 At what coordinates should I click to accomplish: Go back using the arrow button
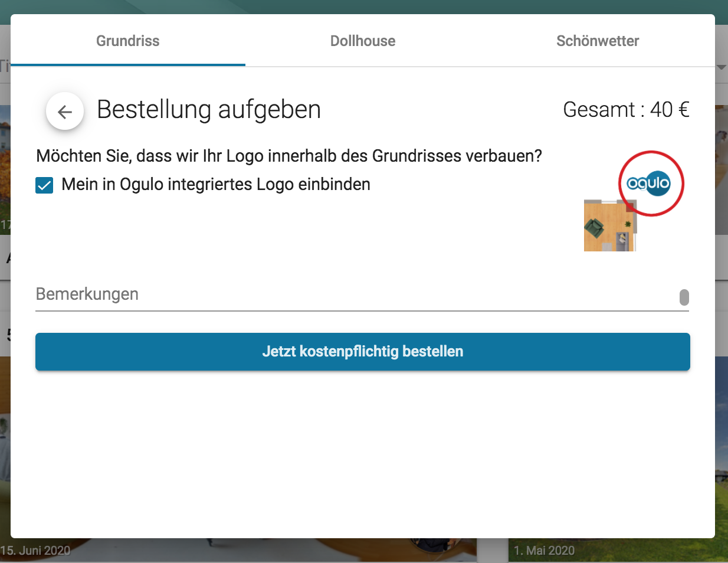pos(65,111)
